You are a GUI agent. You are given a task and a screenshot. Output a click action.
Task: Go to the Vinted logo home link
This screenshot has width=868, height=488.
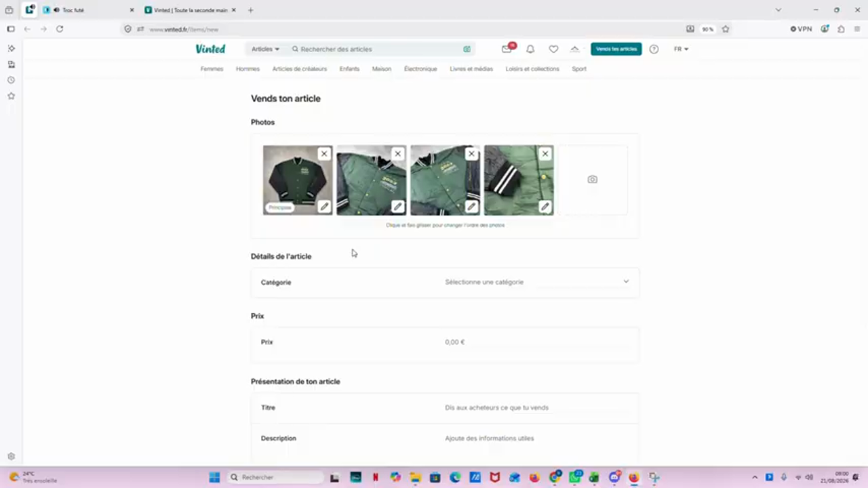(x=210, y=49)
